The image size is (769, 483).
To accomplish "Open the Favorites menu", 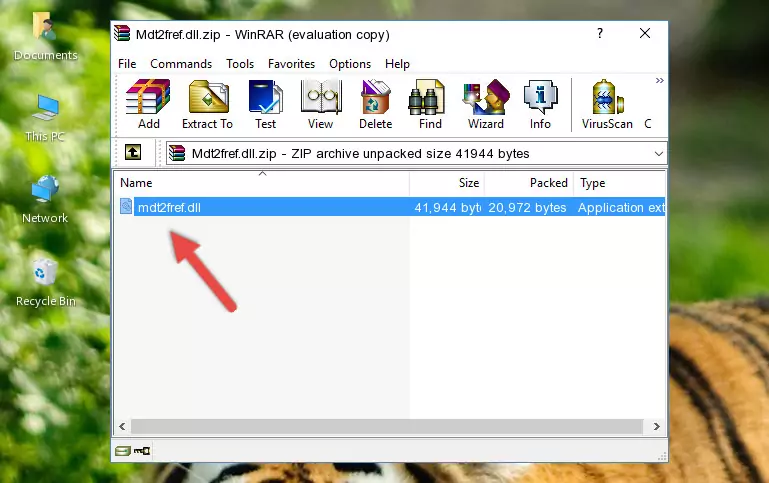I will tap(291, 64).
